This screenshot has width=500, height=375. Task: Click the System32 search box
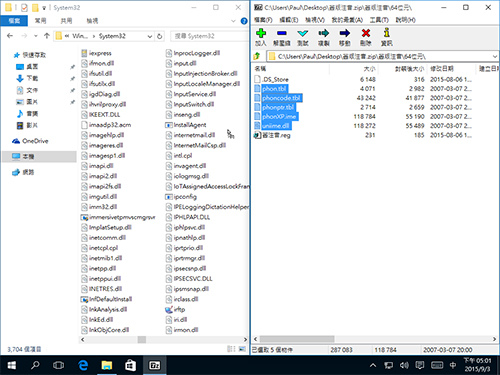210,36
